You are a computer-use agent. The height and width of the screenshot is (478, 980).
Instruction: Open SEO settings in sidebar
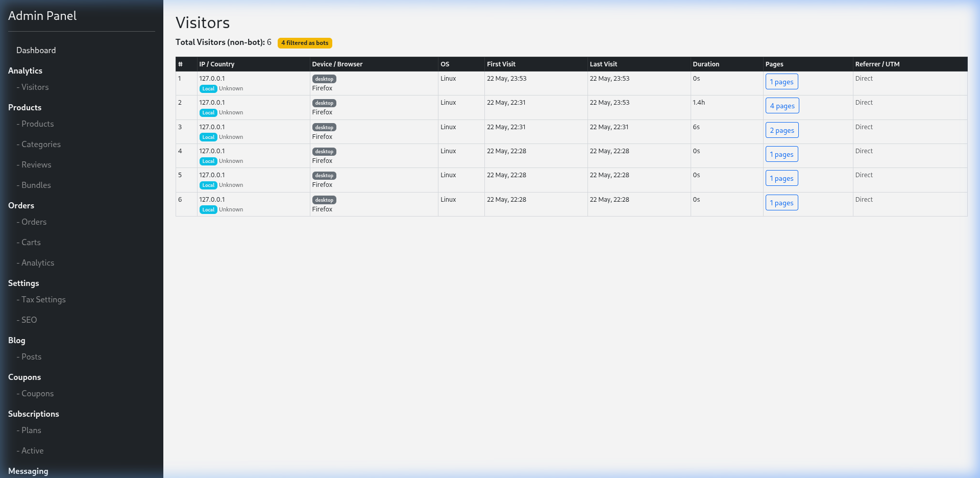pyautogui.click(x=27, y=320)
